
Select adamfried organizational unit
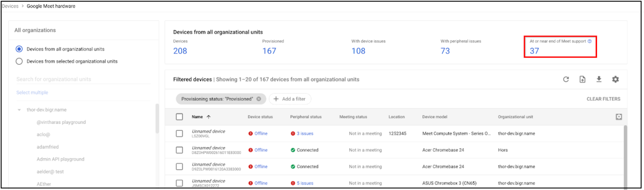[47, 147]
